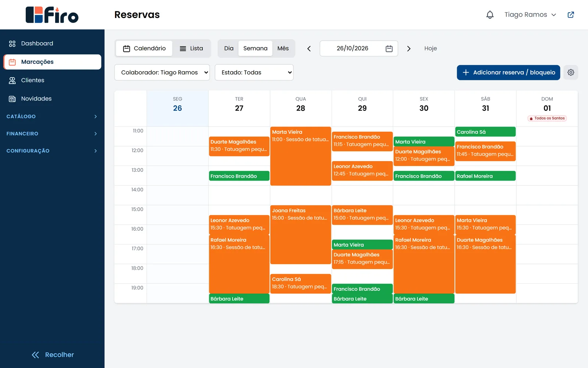Open date picker calendar icon
The width and height of the screenshot is (588, 368).
(x=389, y=49)
